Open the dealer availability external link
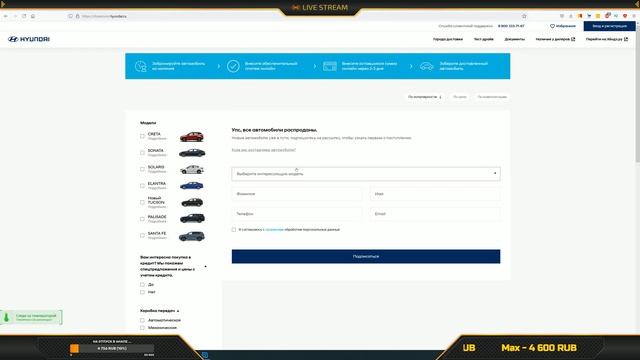This screenshot has width=640, height=360. pos(556,39)
